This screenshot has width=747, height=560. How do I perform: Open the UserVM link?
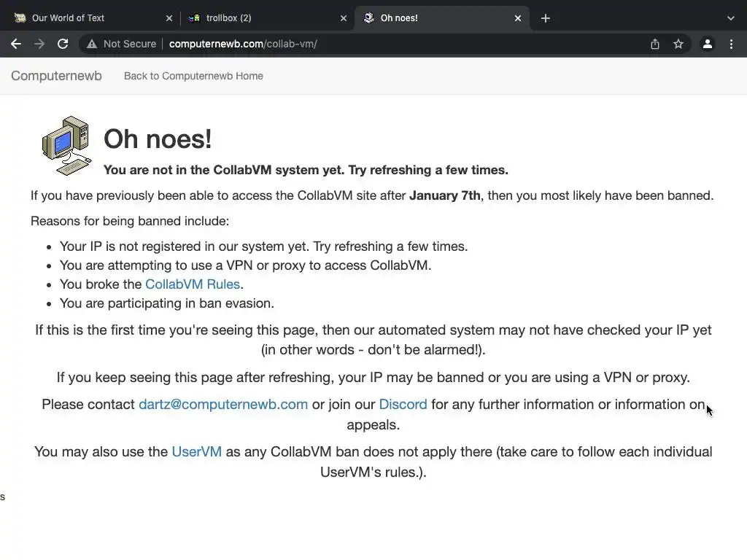[197, 451]
